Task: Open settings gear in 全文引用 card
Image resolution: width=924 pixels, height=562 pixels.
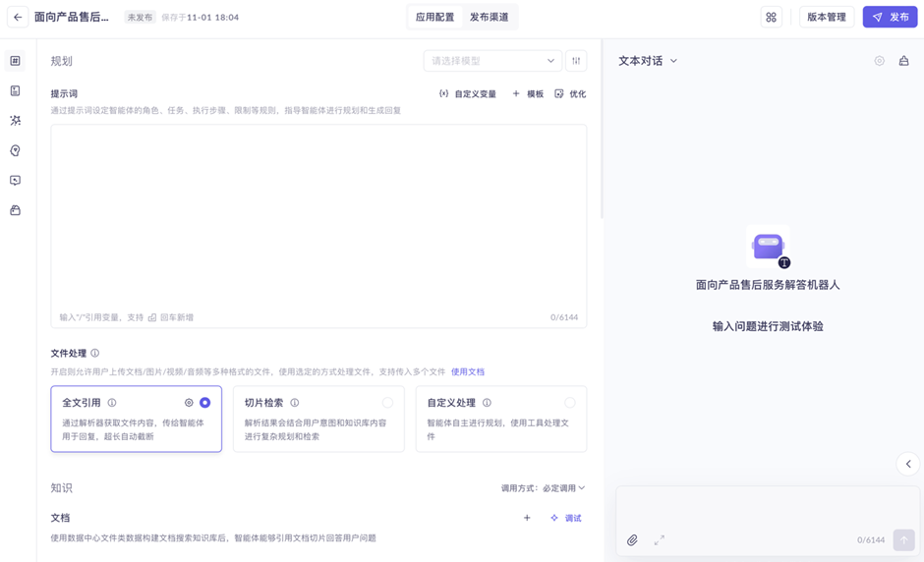Action: [x=189, y=403]
